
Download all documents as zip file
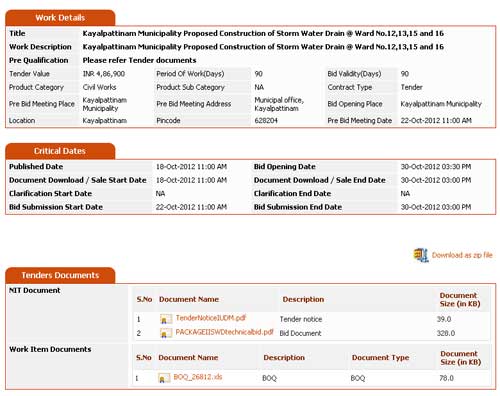[462, 255]
